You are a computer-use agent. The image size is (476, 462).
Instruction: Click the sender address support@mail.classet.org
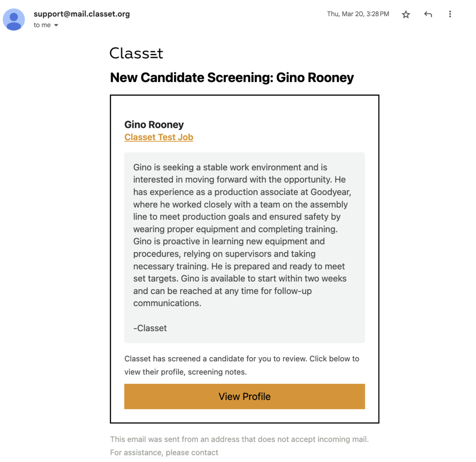point(82,14)
